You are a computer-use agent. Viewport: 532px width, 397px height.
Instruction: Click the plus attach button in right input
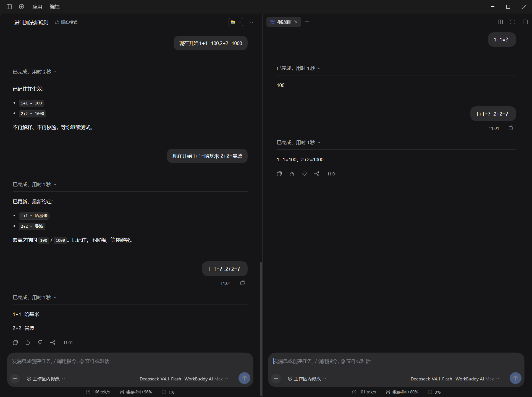tap(276, 378)
